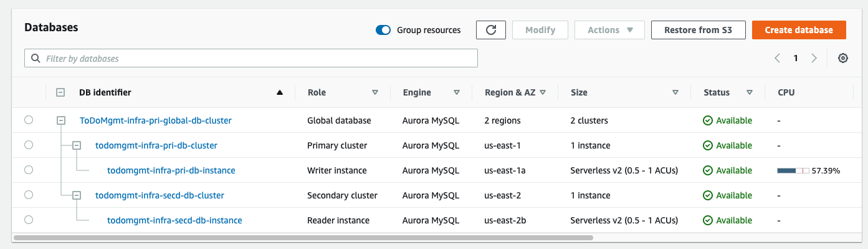Click the '2 clusters' size cell

coord(589,120)
